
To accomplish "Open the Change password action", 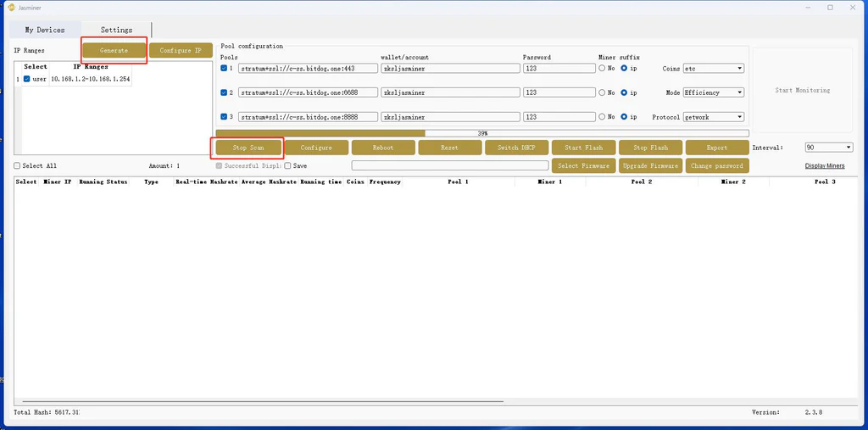I will point(717,166).
